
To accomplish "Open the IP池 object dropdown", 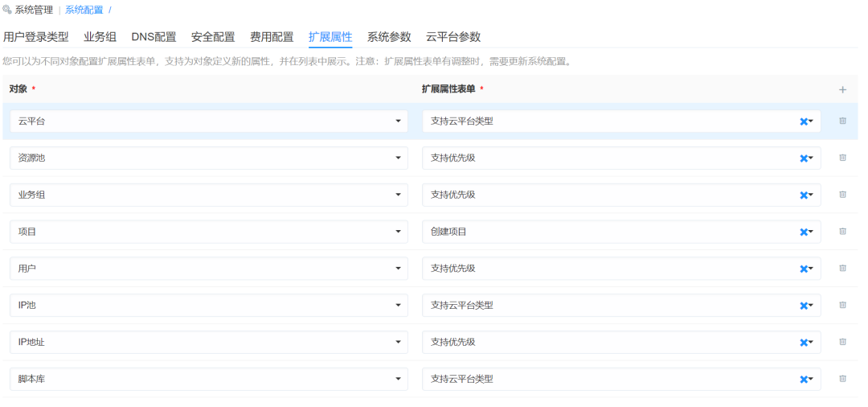I will tap(209, 305).
